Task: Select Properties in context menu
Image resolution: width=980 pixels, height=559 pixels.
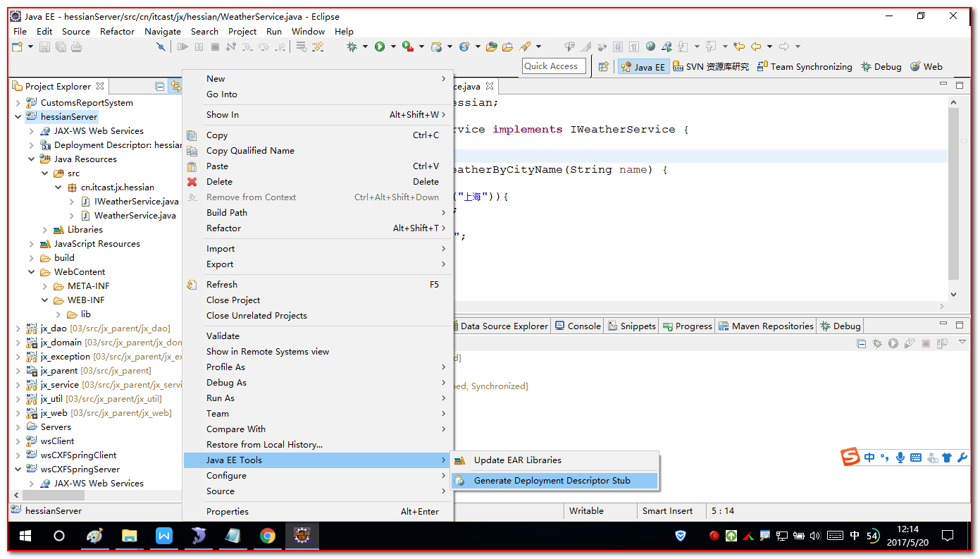Action: [318, 512]
